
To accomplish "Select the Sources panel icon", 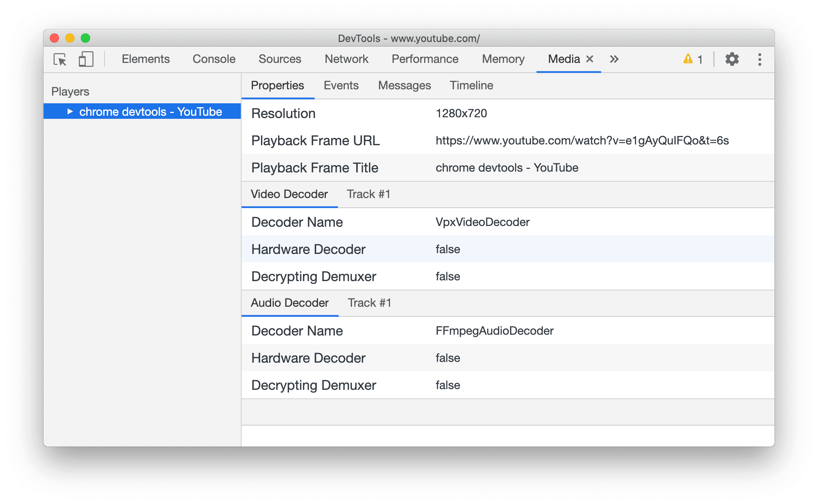I will [x=280, y=59].
